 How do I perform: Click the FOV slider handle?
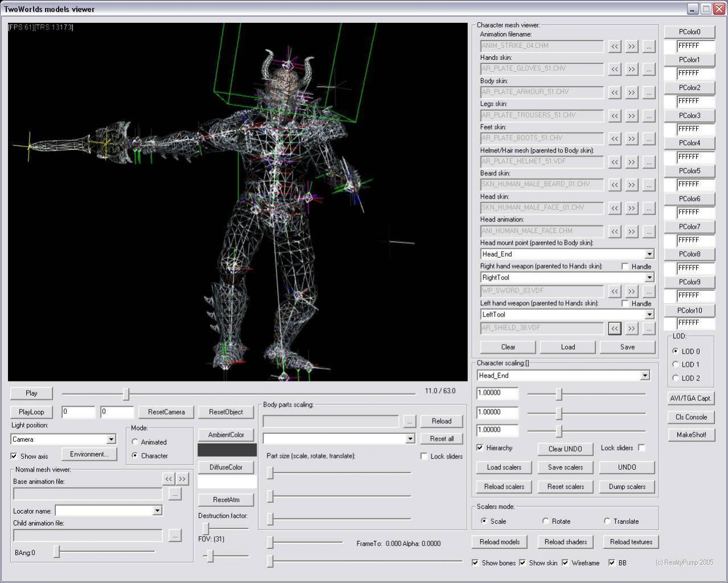coord(210,556)
